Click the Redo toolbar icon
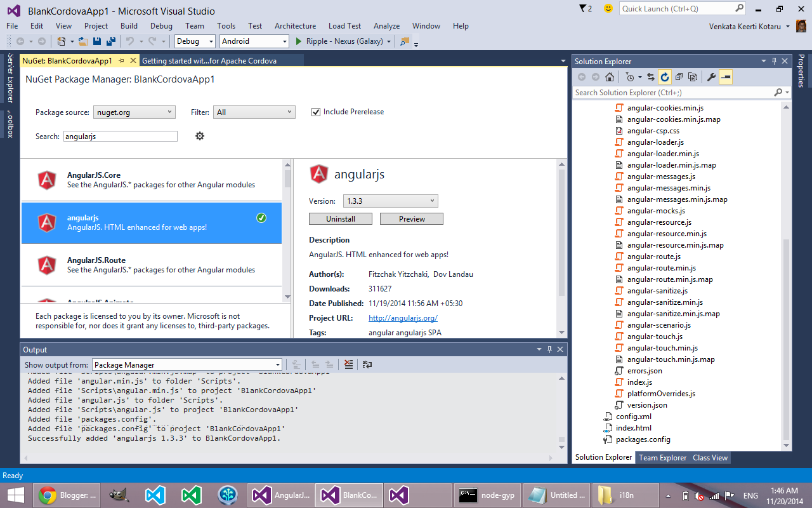Viewport: 812px width, 508px height. click(152, 41)
